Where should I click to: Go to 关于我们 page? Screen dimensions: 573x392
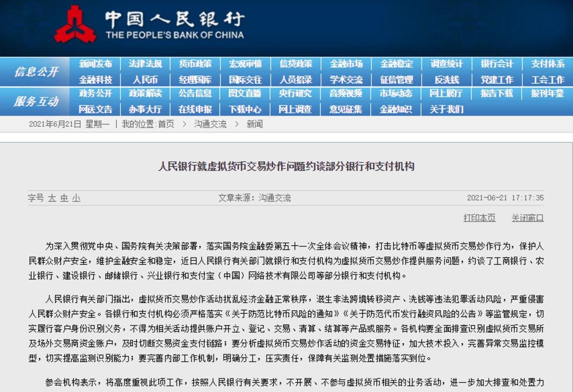pos(447,109)
